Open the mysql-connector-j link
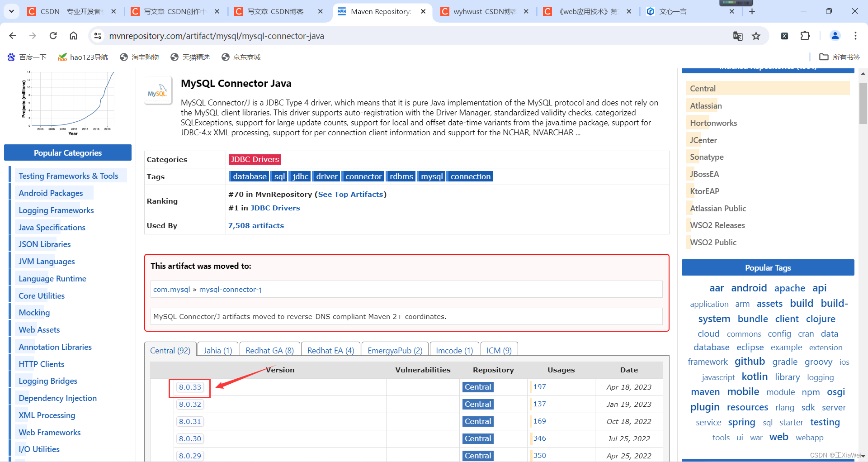The height and width of the screenshot is (462, 868). point(230,290)
